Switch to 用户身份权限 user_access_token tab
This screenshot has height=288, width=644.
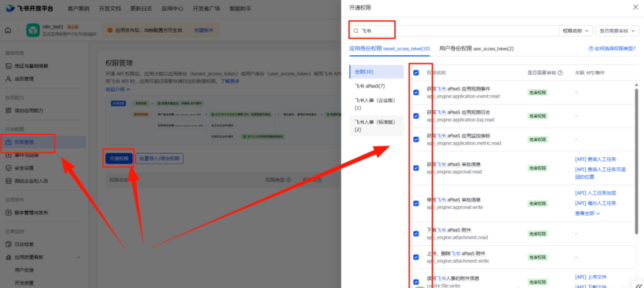point(476,49)
